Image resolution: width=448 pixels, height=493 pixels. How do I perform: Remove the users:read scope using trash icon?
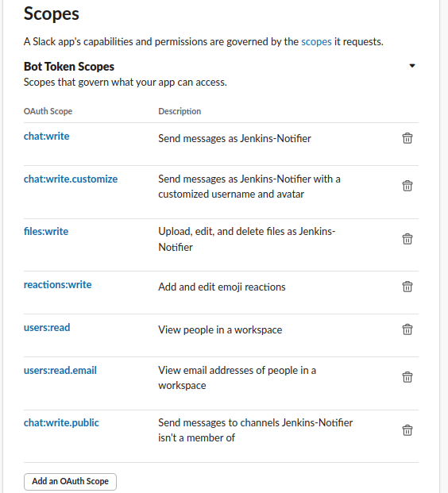point(407,329)
